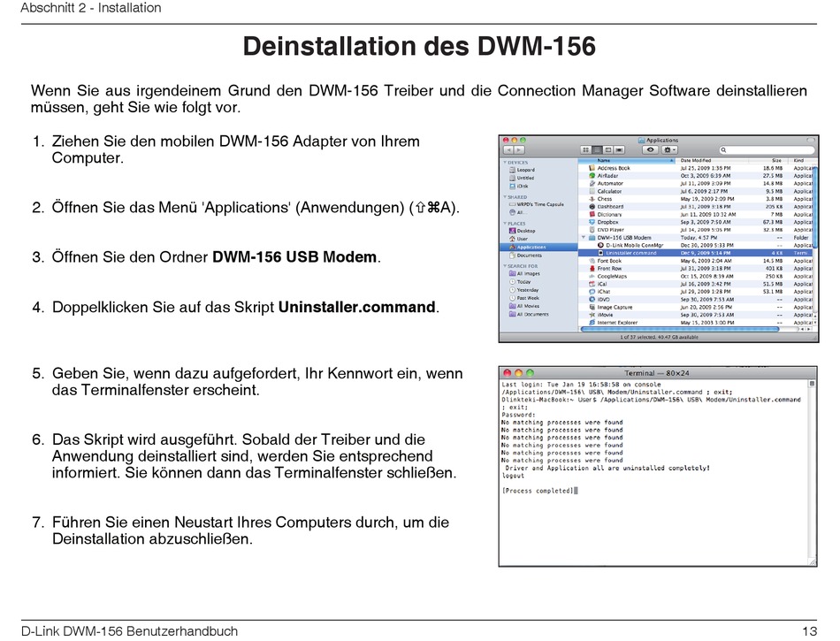This screenshot has width=840, height=641.
Task: Select the DVD Player application icon
Action: point(592,230)
